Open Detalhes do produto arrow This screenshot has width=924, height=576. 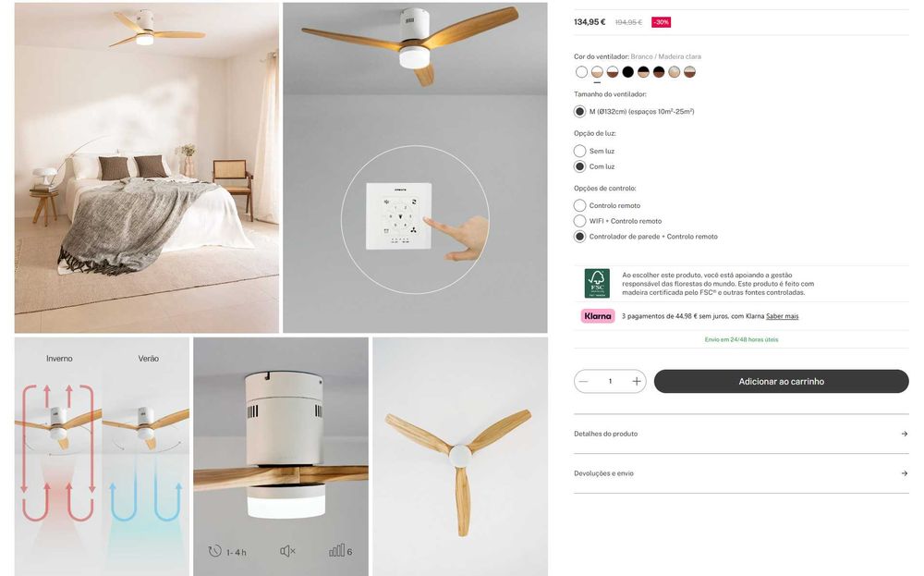coord(904,434)
